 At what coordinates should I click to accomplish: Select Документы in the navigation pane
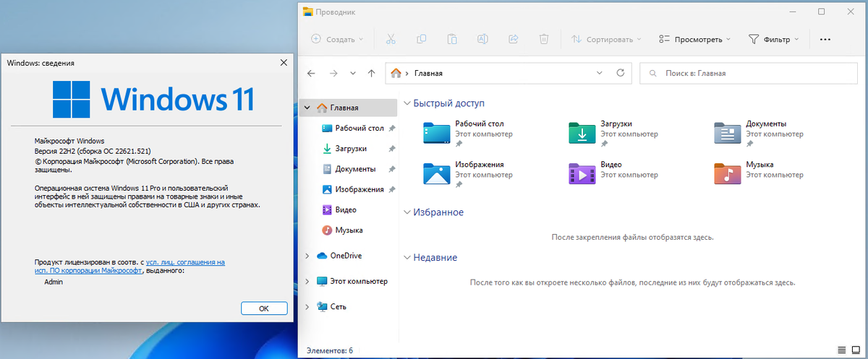349,169
